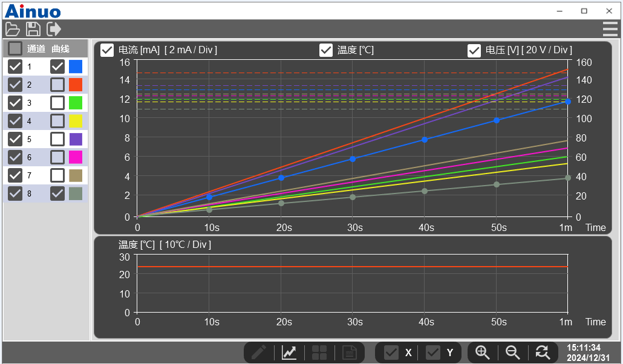Click the blue data point at 30s
This screenshot has height=364, width=623.
pyautogui.click(x=353, y=159)
